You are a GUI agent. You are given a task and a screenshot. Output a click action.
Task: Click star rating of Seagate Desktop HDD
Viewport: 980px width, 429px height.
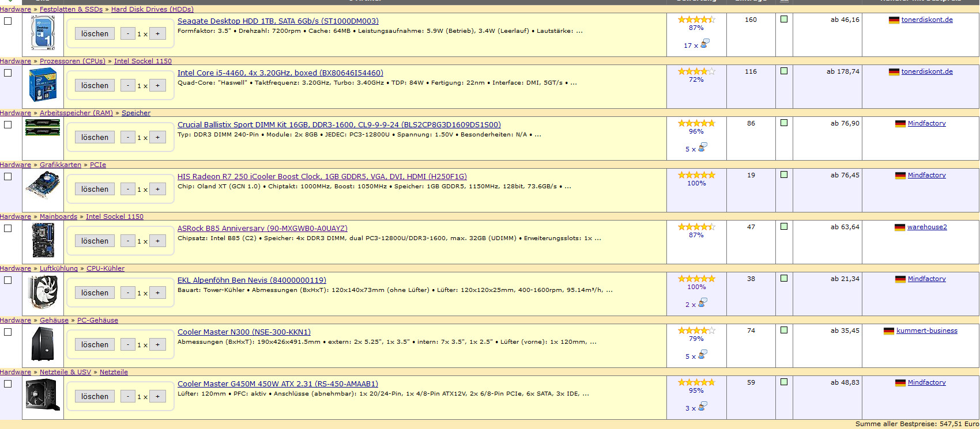click(x=696, y=20)
